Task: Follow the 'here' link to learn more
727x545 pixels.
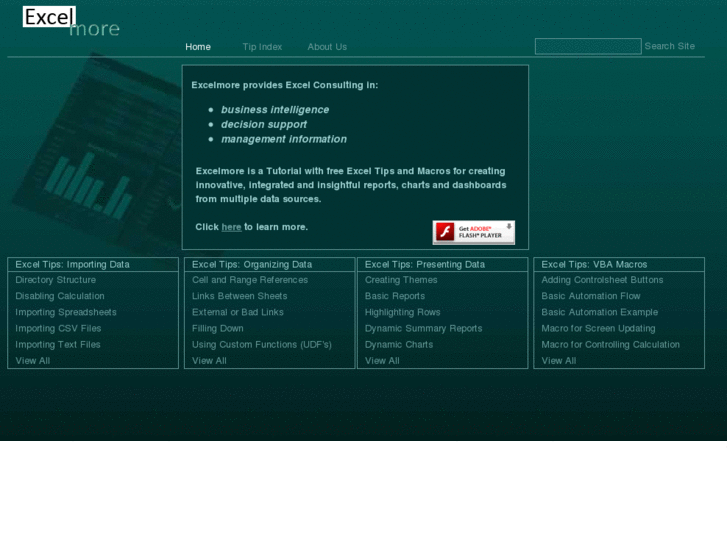Action: (x=231, y=227)
